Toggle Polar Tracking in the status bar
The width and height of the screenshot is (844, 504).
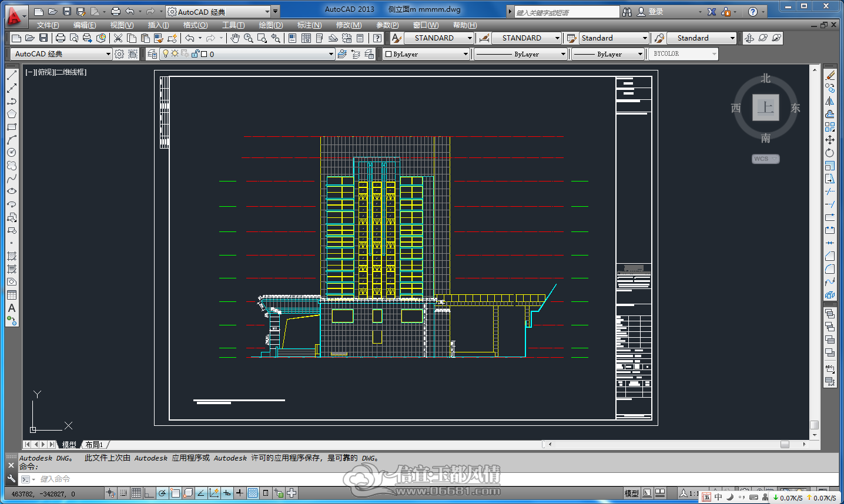(x=162, y=493)
